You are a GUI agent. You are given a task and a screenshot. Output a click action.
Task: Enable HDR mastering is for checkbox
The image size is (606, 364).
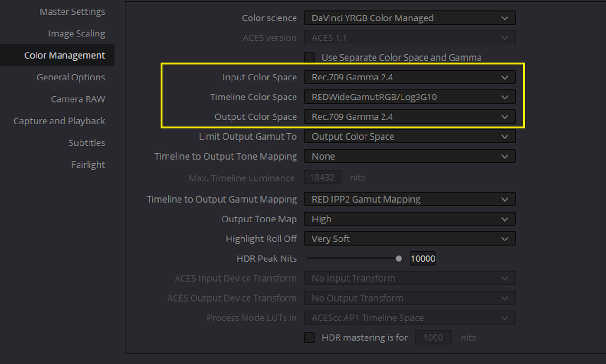[309, 337]
